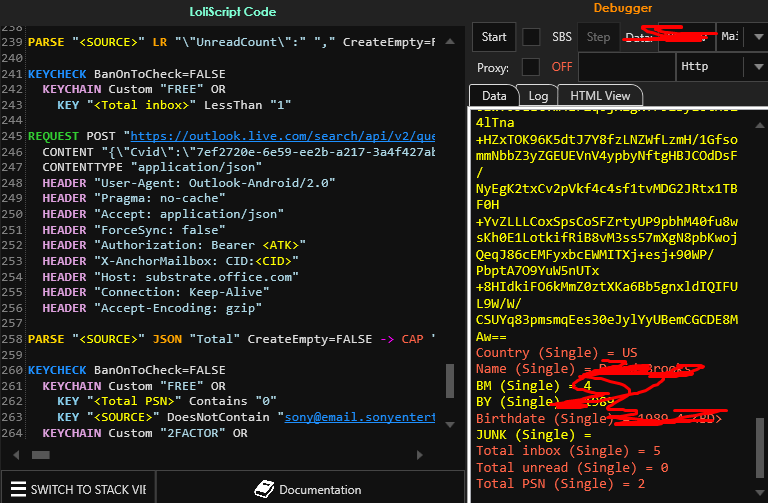The height and width of the screenshot is (503, 768).
Task: Click the proxy address input field
Action: 626,67
